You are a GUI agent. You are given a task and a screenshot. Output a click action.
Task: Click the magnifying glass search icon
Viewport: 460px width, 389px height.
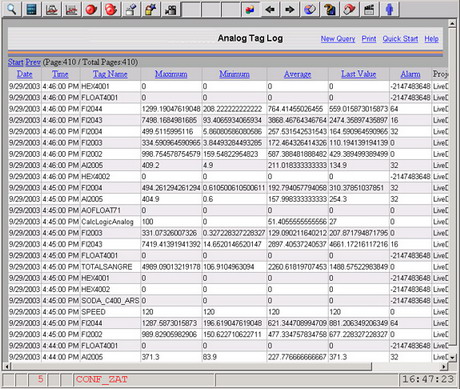point(12,9)
